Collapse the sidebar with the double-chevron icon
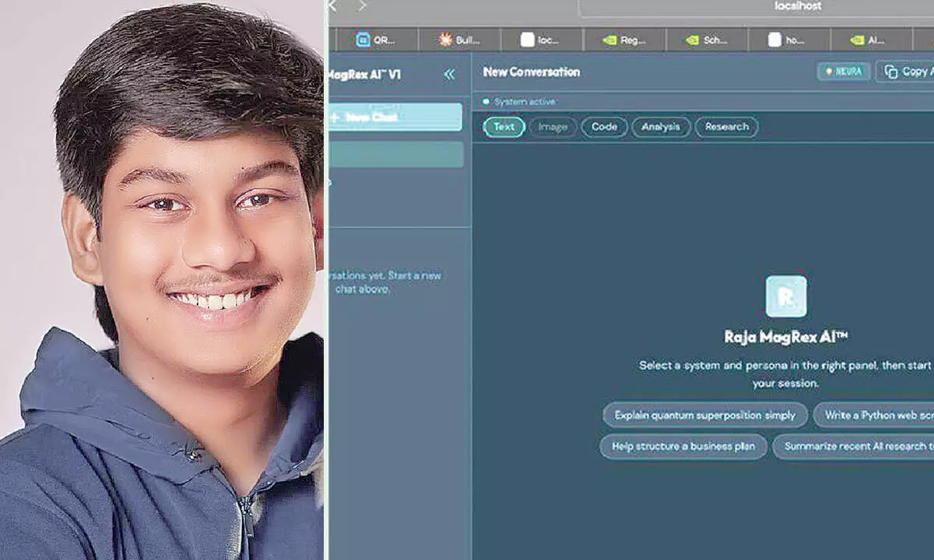This screenshot has width=934, height=560. click(449, 74)
